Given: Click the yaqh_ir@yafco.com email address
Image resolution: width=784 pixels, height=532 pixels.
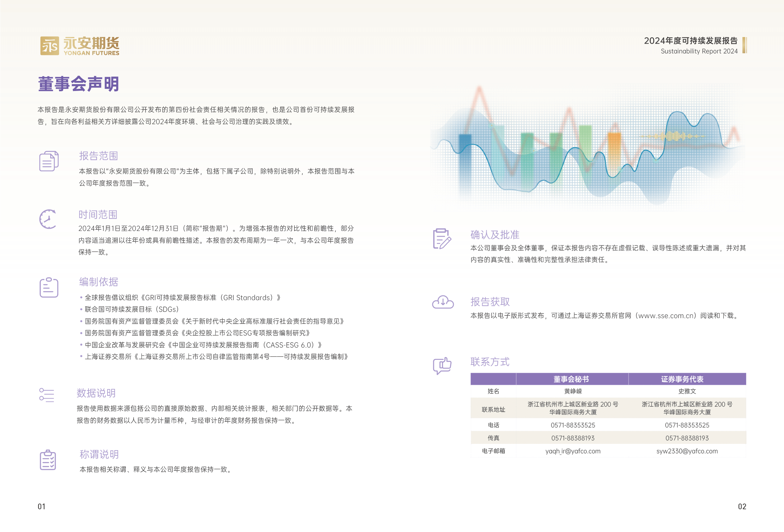Looking at the screenshot, I should point(573,451).
